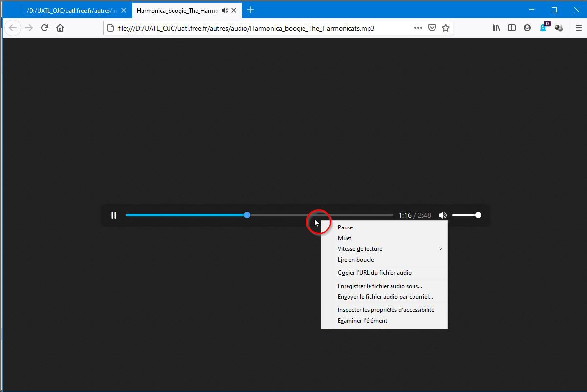Open page actions three-dot menu in address bar
The width and height of the screenshot is (587, 392).
point(418,28)
